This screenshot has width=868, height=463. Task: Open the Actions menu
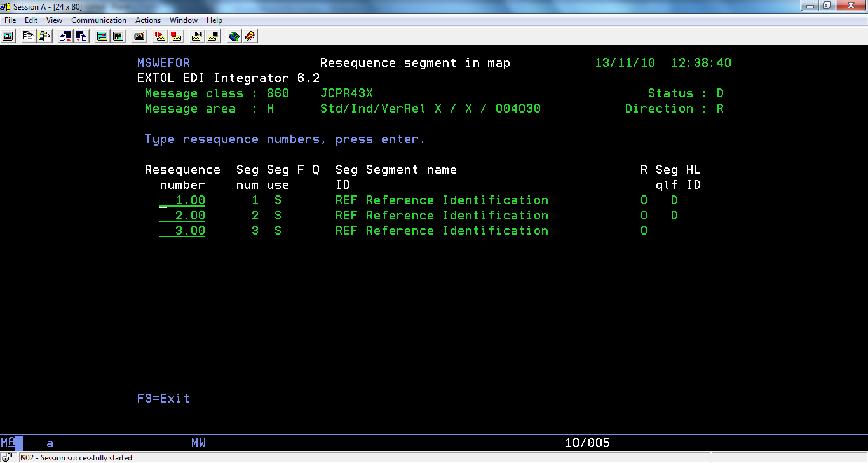[x=148, y=20]
